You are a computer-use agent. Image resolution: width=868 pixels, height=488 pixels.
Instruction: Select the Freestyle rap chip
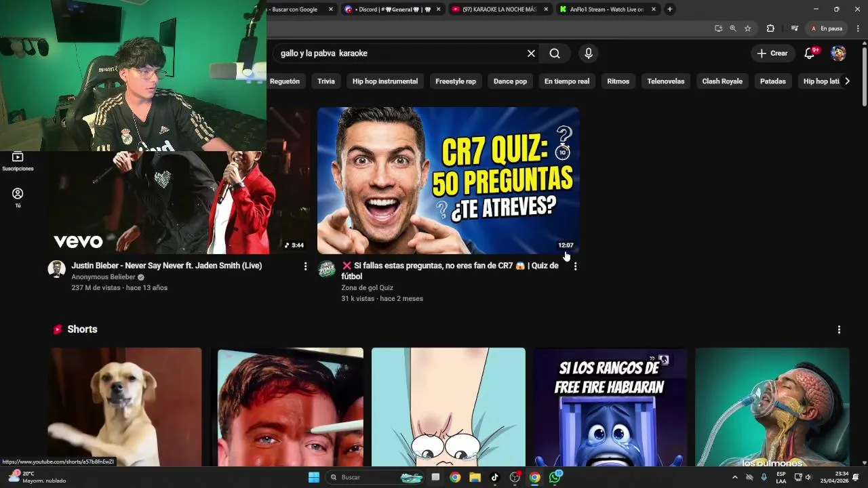[x=456, y=81]
